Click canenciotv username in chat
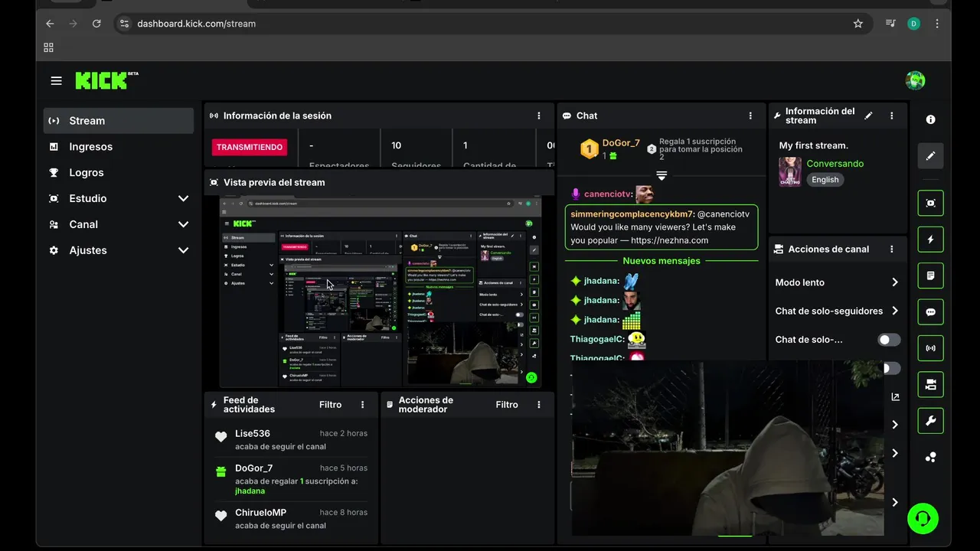This screenshot has height=551, width=980. pyautogui.click(x=609, y=194)
